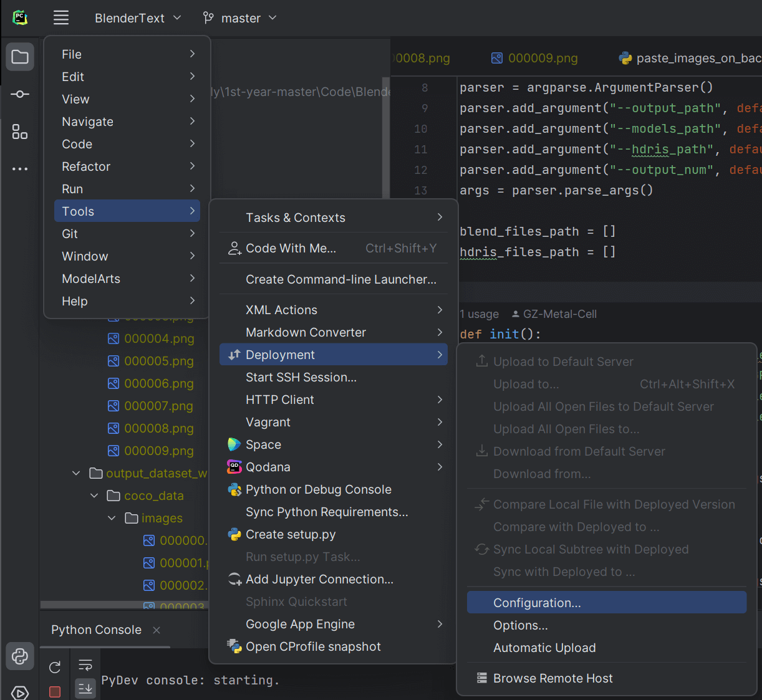This screenshot has height=700, width=762.
Task: Click Open CProfile snapshot icon
Action: 234,646
